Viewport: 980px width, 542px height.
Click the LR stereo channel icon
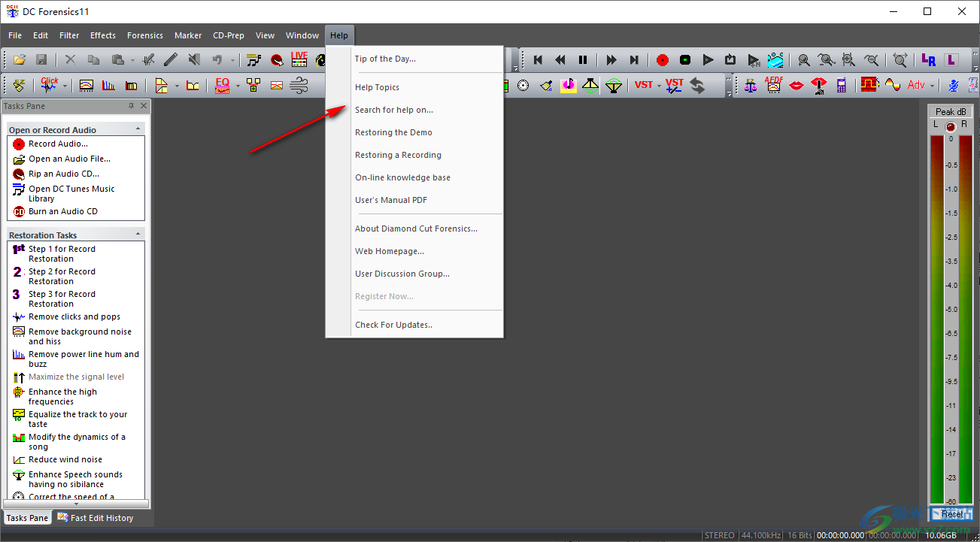(x=928, y=60)
